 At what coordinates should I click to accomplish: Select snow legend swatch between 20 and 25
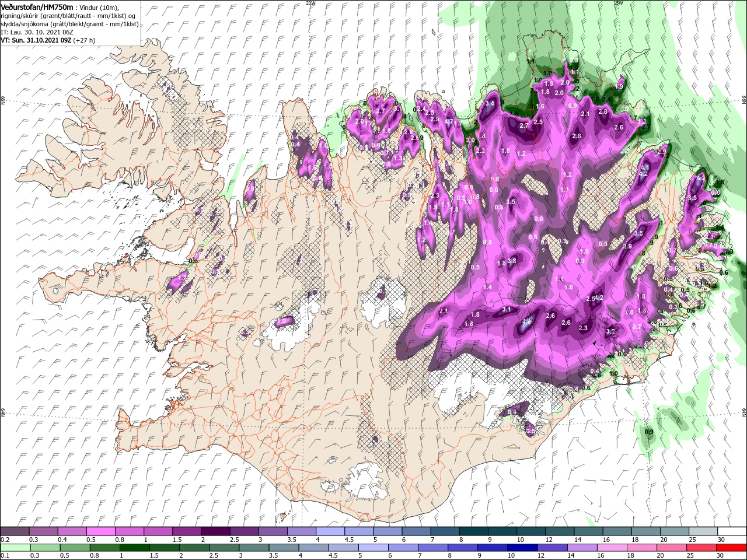pos(675,531)
